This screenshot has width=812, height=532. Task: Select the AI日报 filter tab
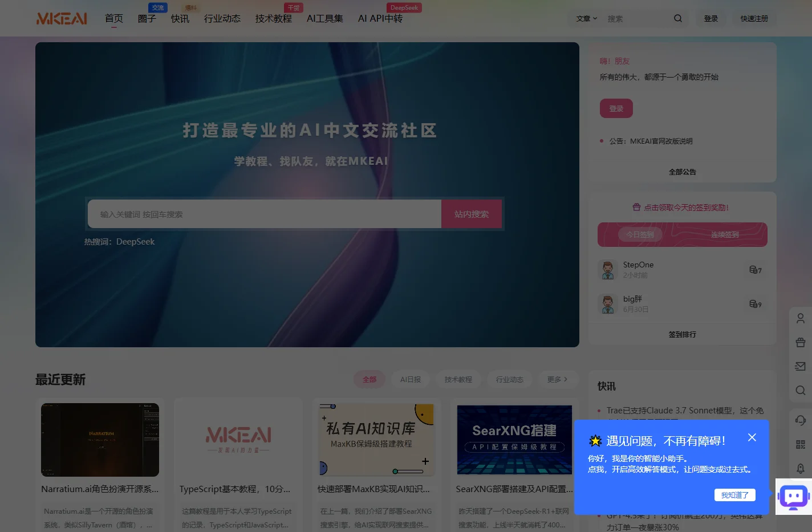[411, 379]
